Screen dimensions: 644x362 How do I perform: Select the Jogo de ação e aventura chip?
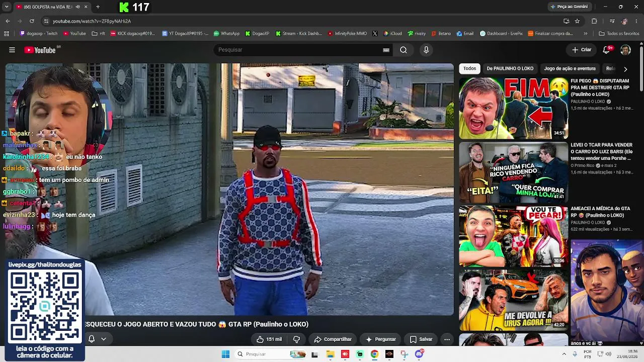(x=570, y=68)
